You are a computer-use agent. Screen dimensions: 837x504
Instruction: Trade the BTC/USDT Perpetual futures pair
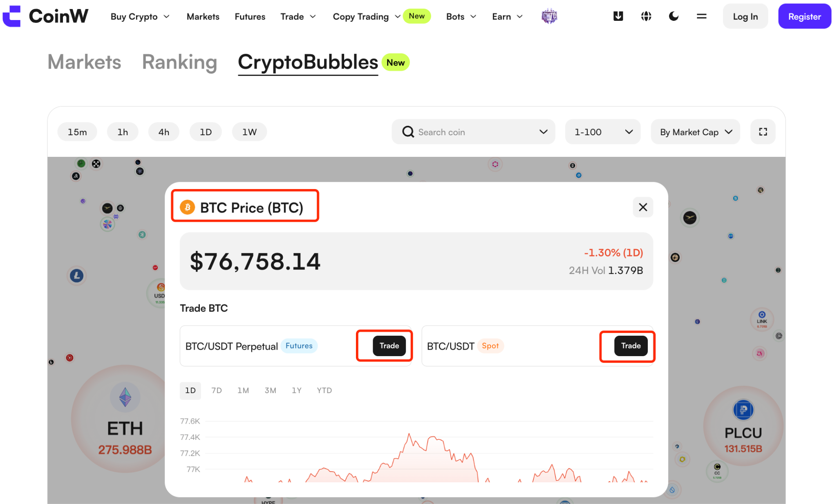point(389,346)
